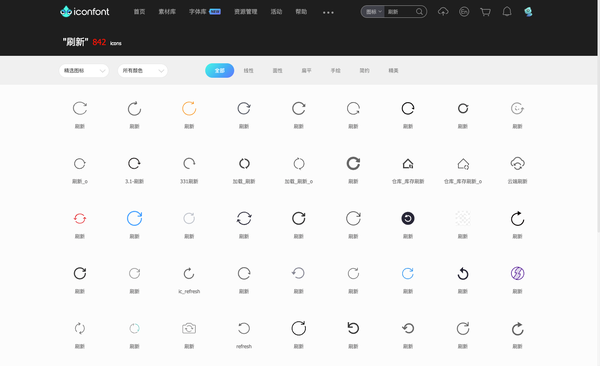The height and width of the screenshot is (366, 600).
Task: Select the smiley-face refresh icon
Action: click(517, 108)
